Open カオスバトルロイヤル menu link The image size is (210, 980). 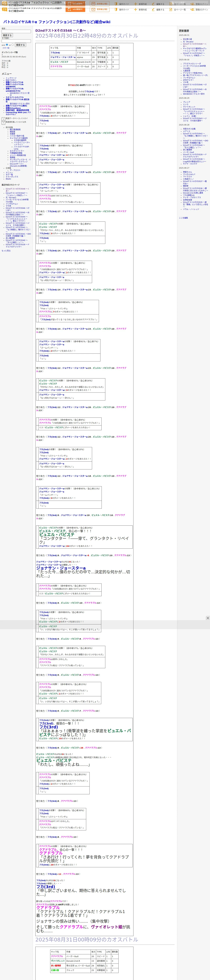(15, 97)
